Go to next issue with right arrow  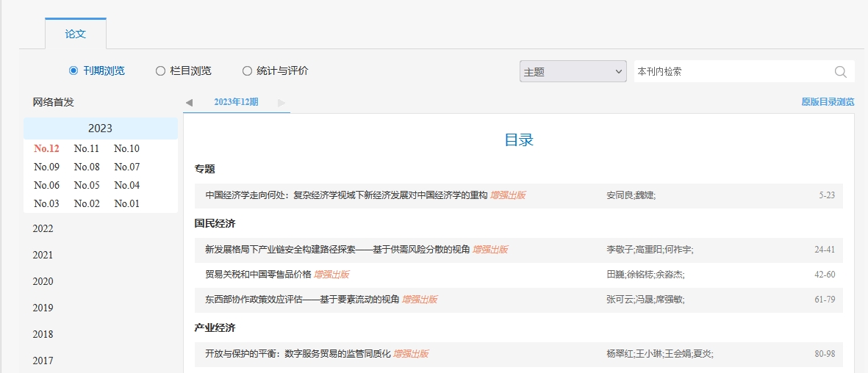281,103
